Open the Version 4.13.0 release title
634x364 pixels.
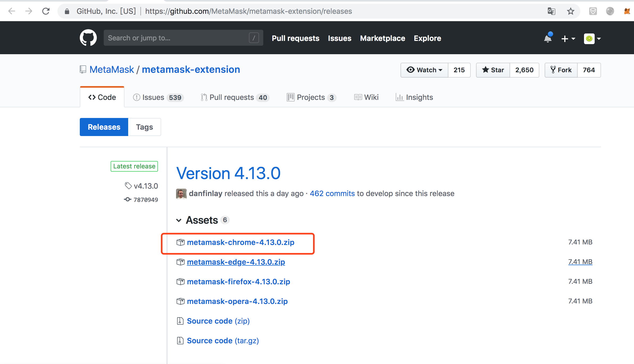228,173
